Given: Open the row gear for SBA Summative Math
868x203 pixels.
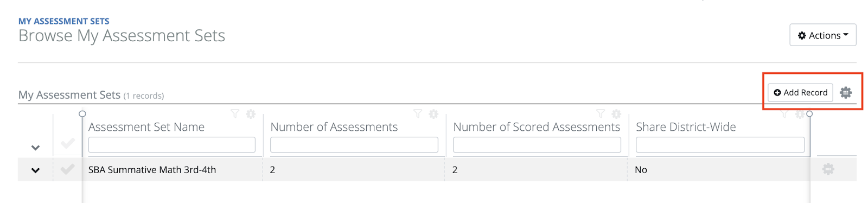Looking at the screenshot, I should (828, 169).
